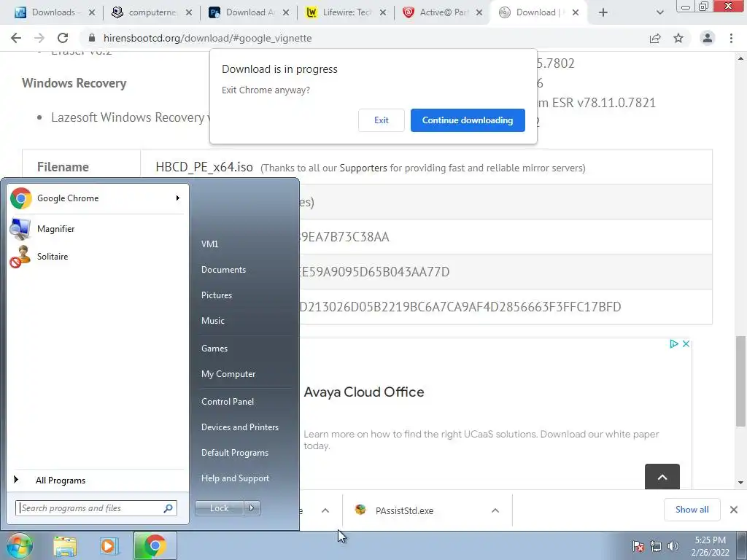Screen dimensions: 747x560
Task: Click the volume speaker tray icon
Action: [673, 546]
